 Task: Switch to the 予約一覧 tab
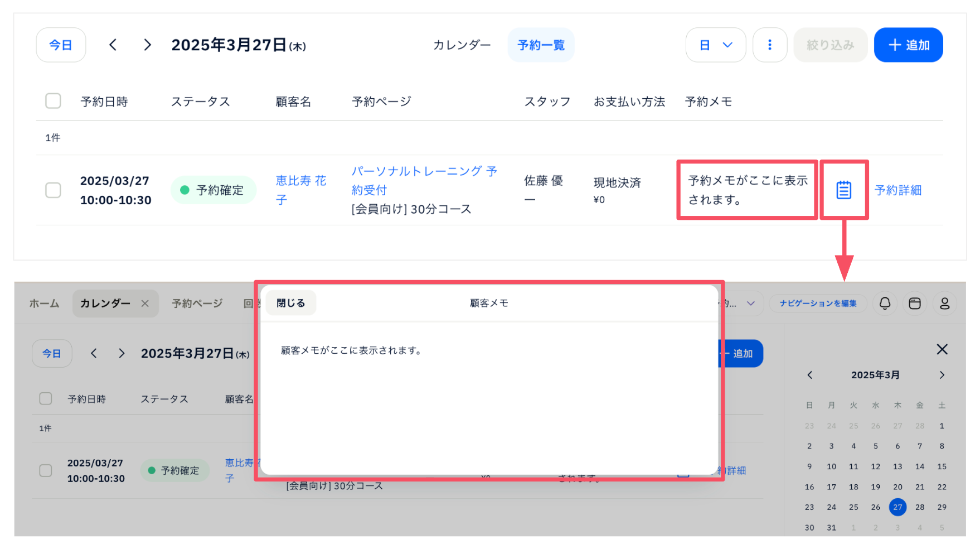(x=541, y=45)
